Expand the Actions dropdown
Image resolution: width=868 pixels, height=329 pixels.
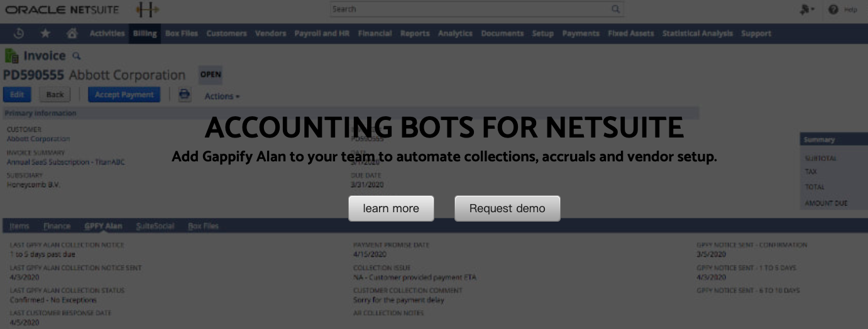(x=222, y=96)
